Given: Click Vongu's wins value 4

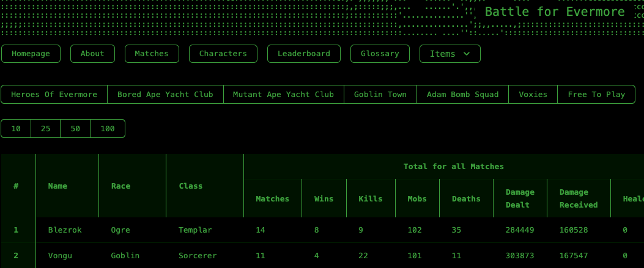Looking at the screenshot, I should (317, 256).
